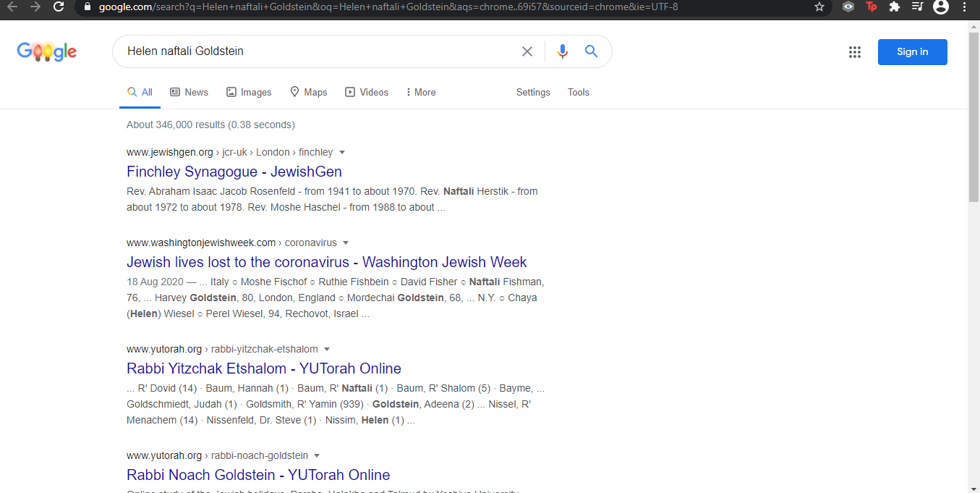
Task: Open the More search categories menu
Action: point(421,93)
